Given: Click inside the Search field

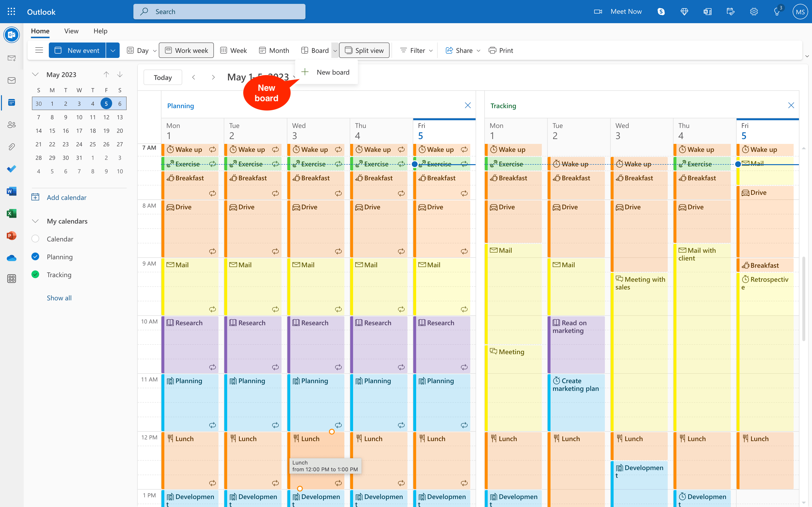Looking at the screenshot, I should click(x=219, y=11).
